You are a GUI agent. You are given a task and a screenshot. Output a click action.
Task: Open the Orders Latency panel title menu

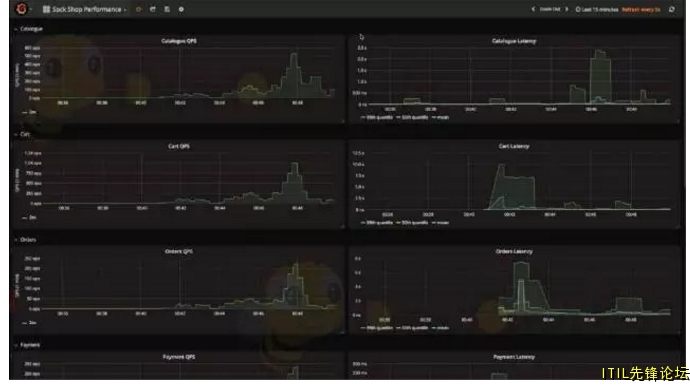[x=514, y=251]
